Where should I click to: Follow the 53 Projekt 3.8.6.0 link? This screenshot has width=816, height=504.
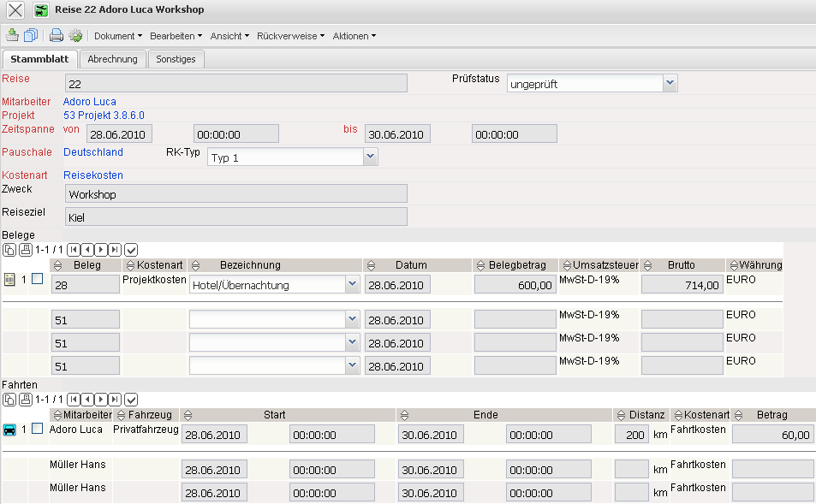coord(104,115)
